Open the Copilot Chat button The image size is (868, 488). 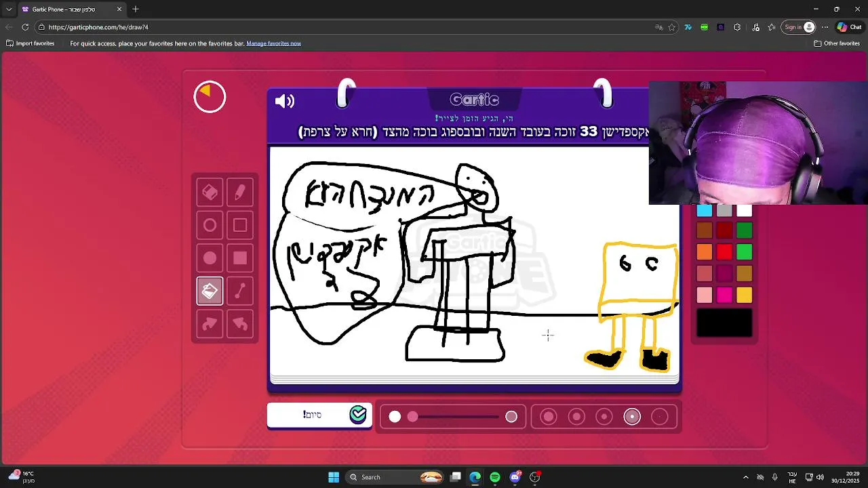pyautogui.click(x=850, y=27)
